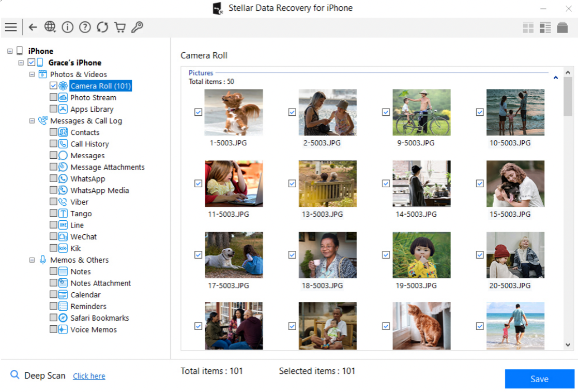Uncheck the 1-5003.JPG picture checkbox
This screenshot has width=578, height=392.
[x=198, y=112]
